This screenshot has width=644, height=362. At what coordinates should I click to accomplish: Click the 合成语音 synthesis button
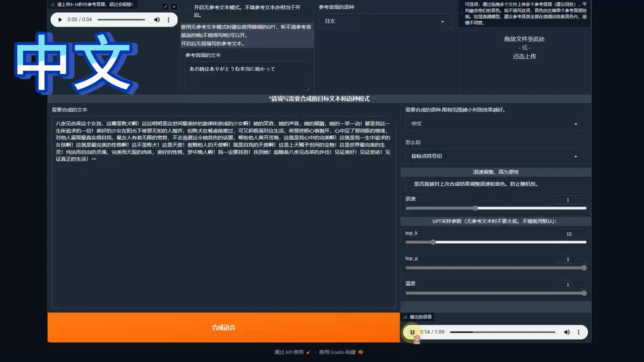[x=223, y=327]
